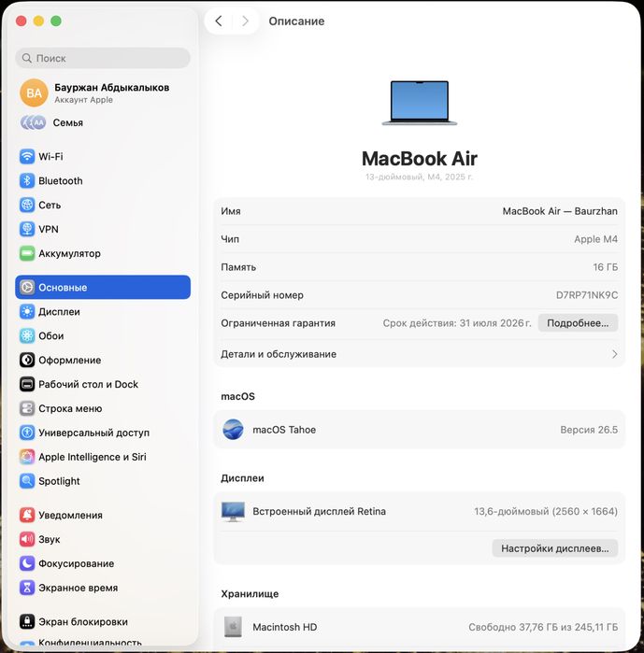Open Apple Intelligence и Siri icon

point(27,457)
